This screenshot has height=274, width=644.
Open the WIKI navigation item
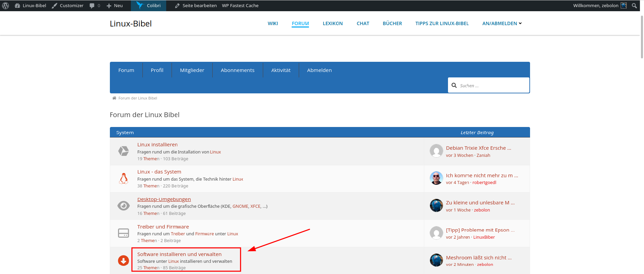coord(273,23)
